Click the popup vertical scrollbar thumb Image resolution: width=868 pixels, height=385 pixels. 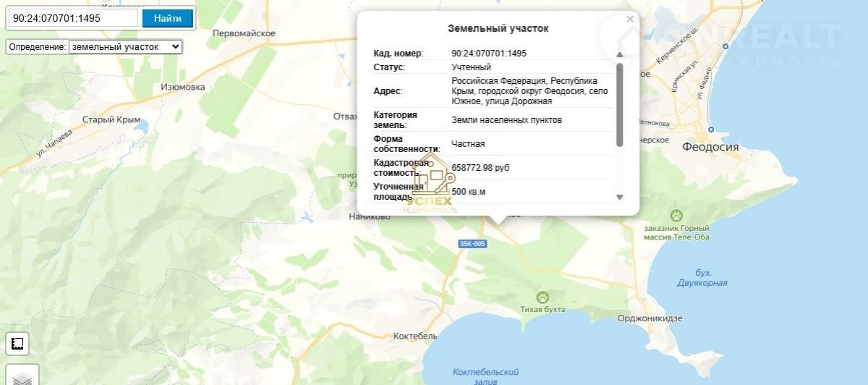click(619, 105)
